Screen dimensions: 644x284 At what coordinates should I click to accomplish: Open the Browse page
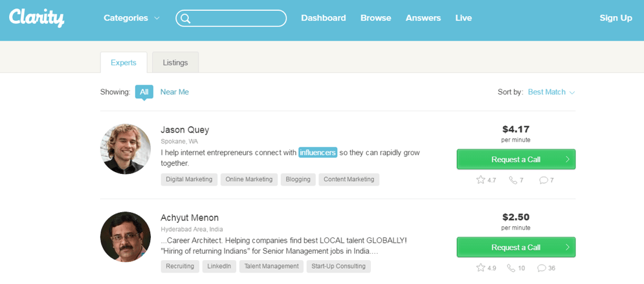point(376,18)
